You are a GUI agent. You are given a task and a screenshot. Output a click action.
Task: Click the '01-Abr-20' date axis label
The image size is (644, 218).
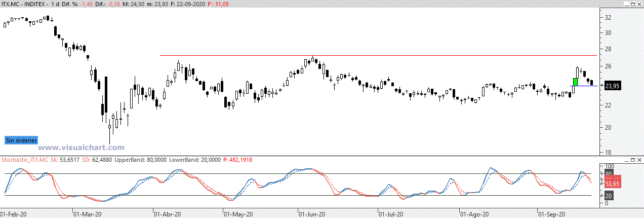point(168,214)
